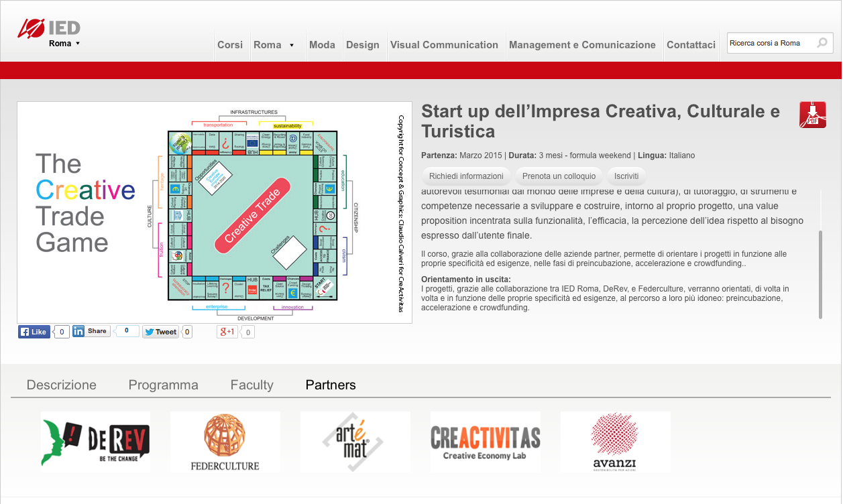Click the search magnifier icon
This screenshot has height=504, width=843.
(x=822, y=43)
